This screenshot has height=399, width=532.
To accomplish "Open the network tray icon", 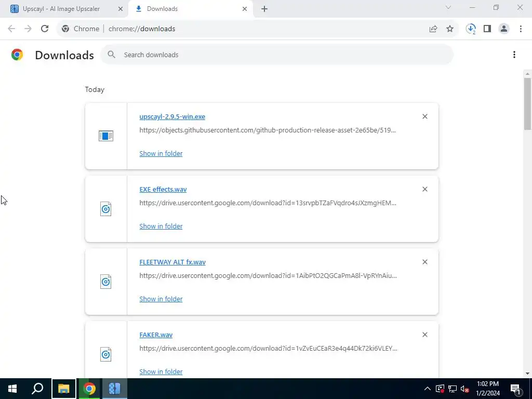I will [x=453, y=389].
